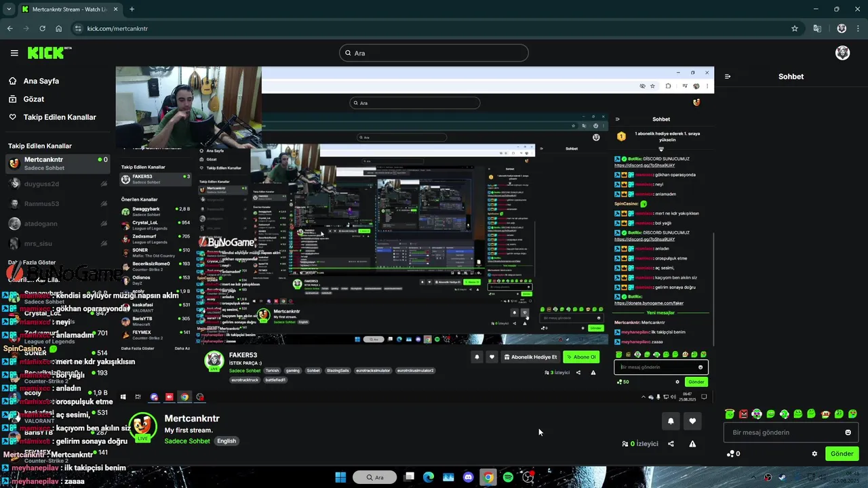Toggle the stream notification bell
The image size is (868, 488).
point(671,421)
